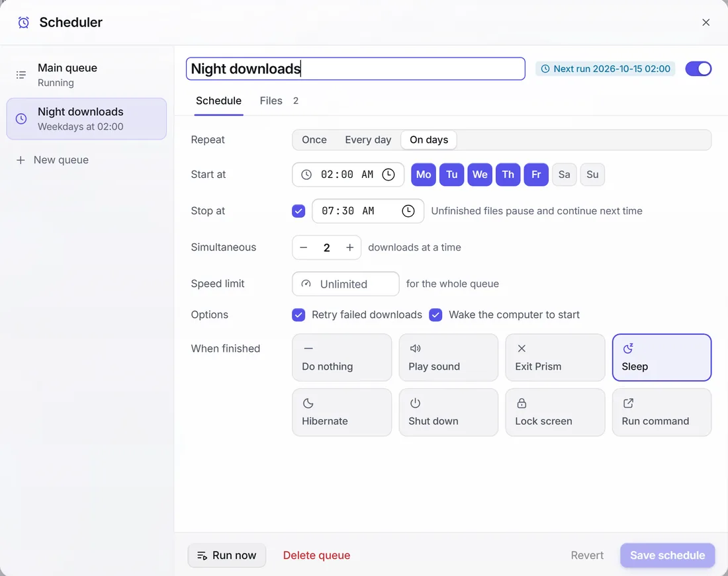Choose Sleep when finished

662,358
